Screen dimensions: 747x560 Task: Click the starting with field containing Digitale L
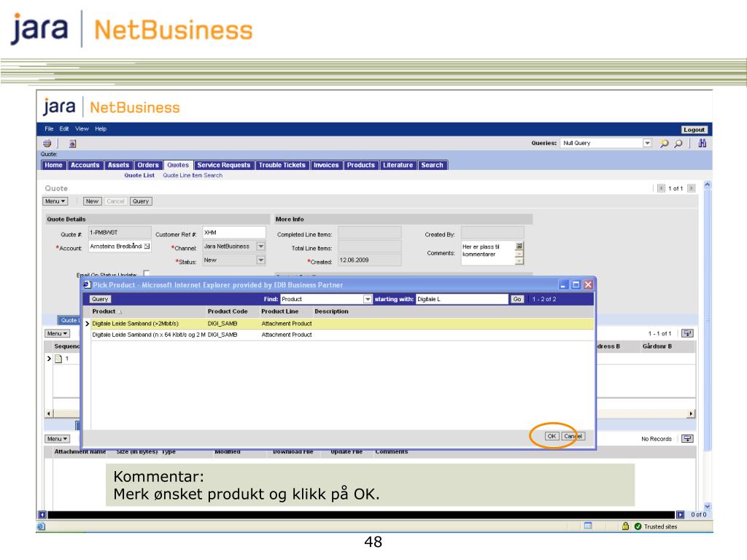tap(462, 299)
